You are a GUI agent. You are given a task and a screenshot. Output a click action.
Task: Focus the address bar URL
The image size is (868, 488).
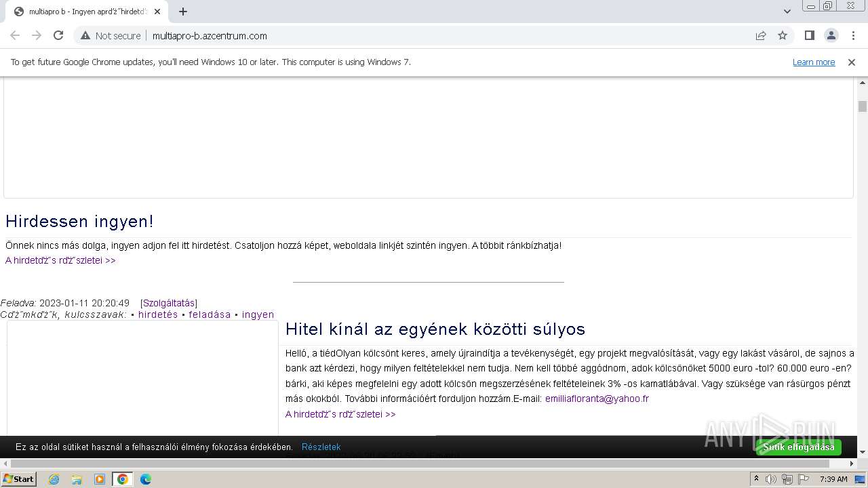[x=210, y=36]
